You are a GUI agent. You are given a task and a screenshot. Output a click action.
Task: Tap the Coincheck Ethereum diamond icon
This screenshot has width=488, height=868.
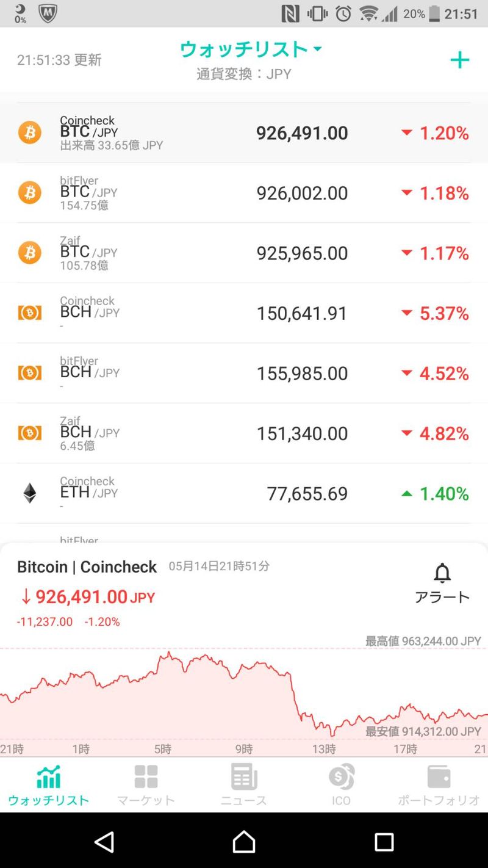click(29, 493)
